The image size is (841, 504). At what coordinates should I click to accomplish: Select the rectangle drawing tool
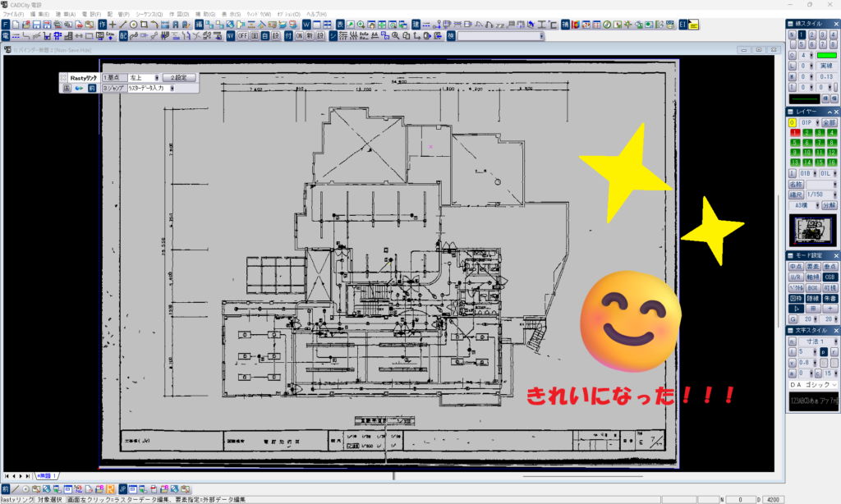(144, 25)
